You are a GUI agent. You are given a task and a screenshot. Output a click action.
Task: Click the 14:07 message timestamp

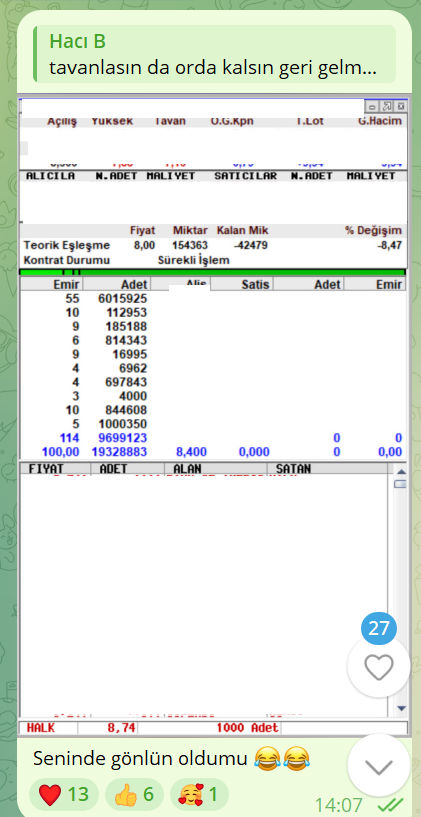click(339, 805)
